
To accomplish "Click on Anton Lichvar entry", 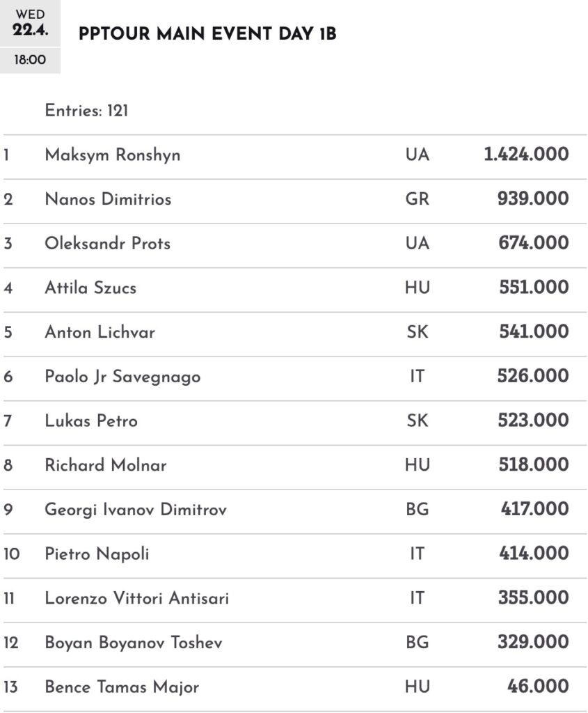I will pos(100,332).
